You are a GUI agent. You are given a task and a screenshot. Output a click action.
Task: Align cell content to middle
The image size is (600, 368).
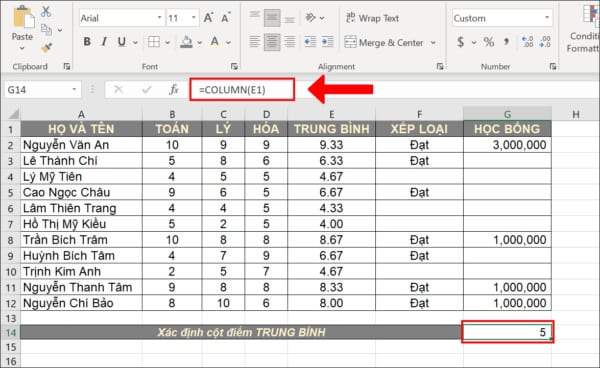[x=272, y=18]
